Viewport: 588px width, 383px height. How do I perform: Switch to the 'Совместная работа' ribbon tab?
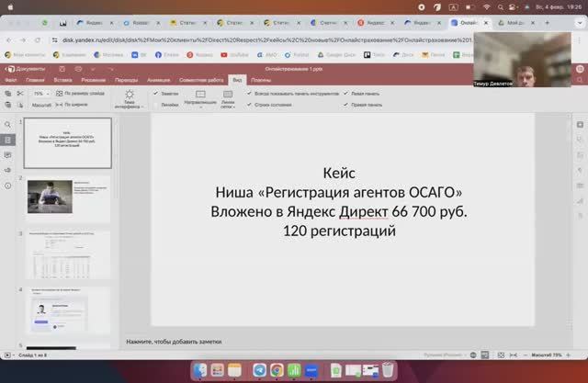coord(201,80)
